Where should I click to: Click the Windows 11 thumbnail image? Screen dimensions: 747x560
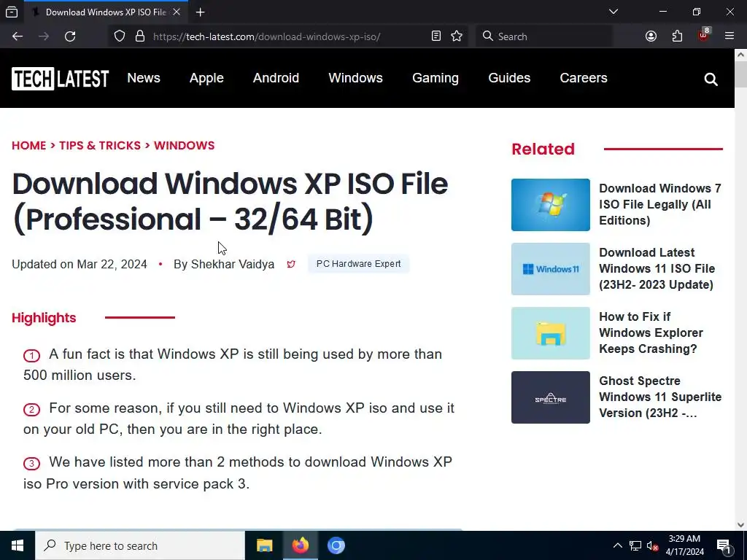[x=551, y=269]
